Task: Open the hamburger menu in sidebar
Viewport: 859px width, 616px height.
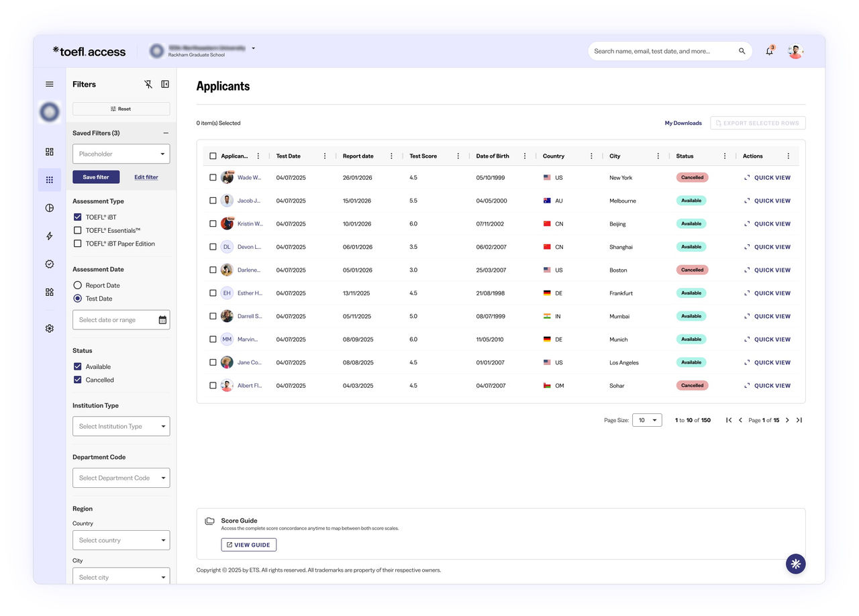Action: [49, 85]
